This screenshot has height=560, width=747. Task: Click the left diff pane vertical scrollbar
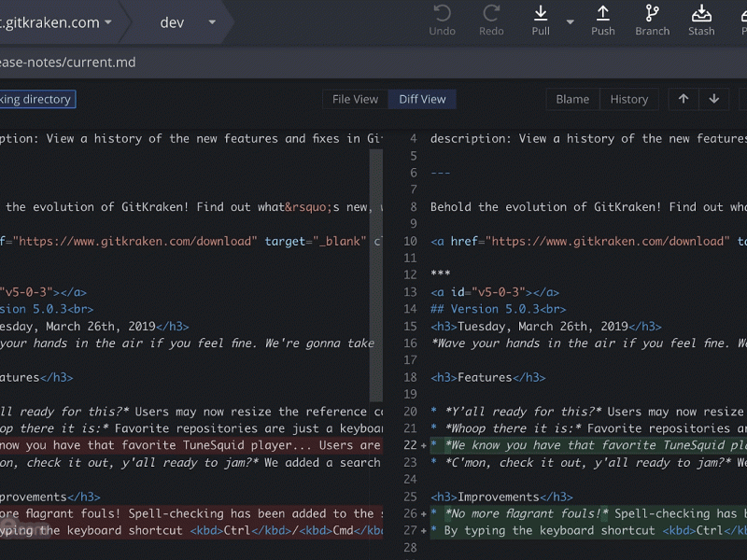[376, 275]
